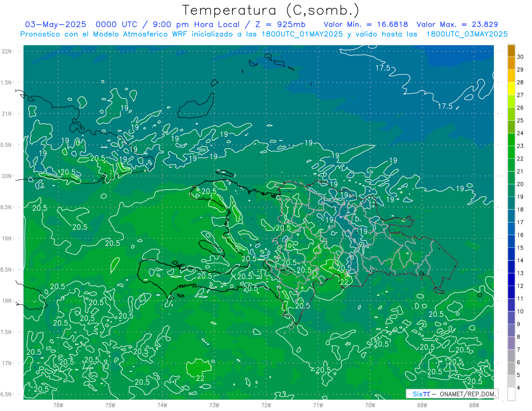Click the color bar label 14
The image size is (532, 411).
520,260
